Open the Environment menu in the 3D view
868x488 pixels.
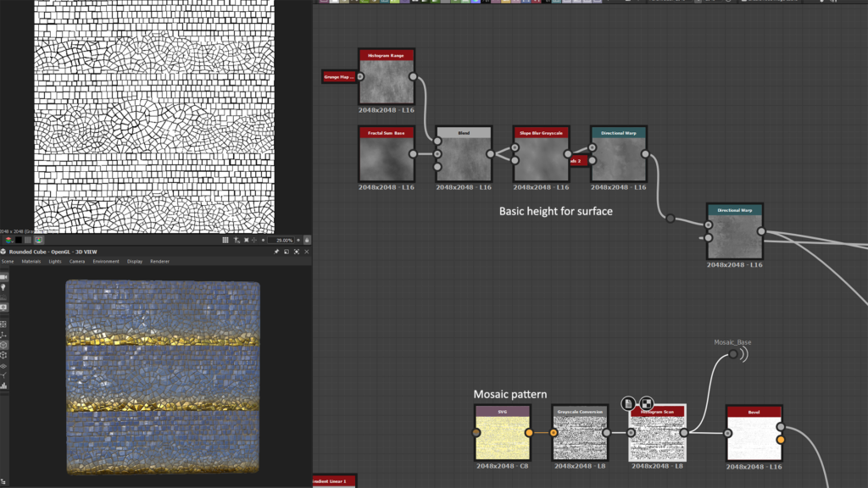click(106, 262)
